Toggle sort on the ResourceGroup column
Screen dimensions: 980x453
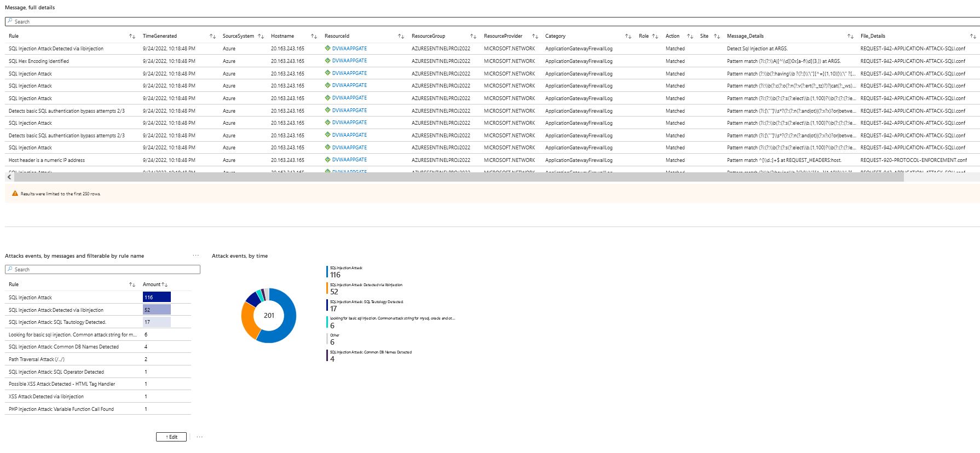coord(473,36)
